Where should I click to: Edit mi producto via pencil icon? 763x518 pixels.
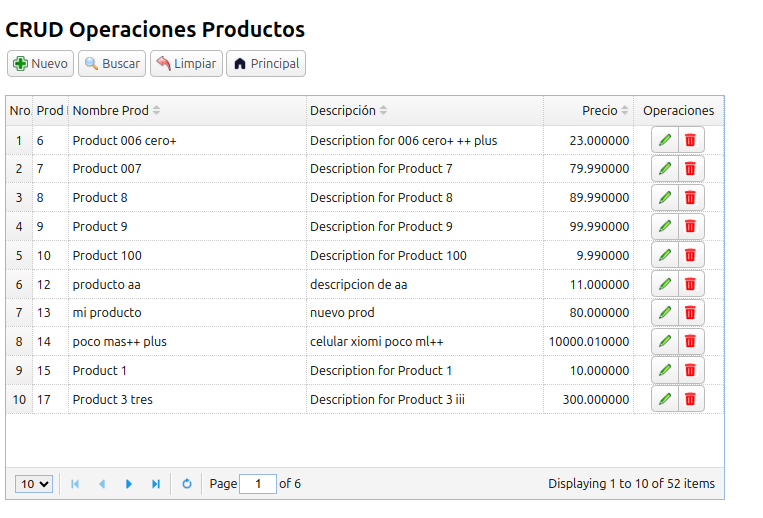(665, 313)
